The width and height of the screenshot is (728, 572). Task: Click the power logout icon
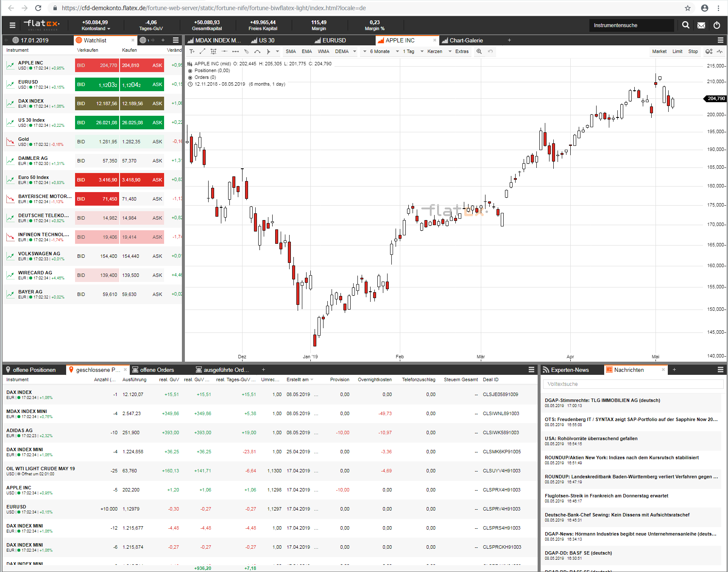[717, 25]
